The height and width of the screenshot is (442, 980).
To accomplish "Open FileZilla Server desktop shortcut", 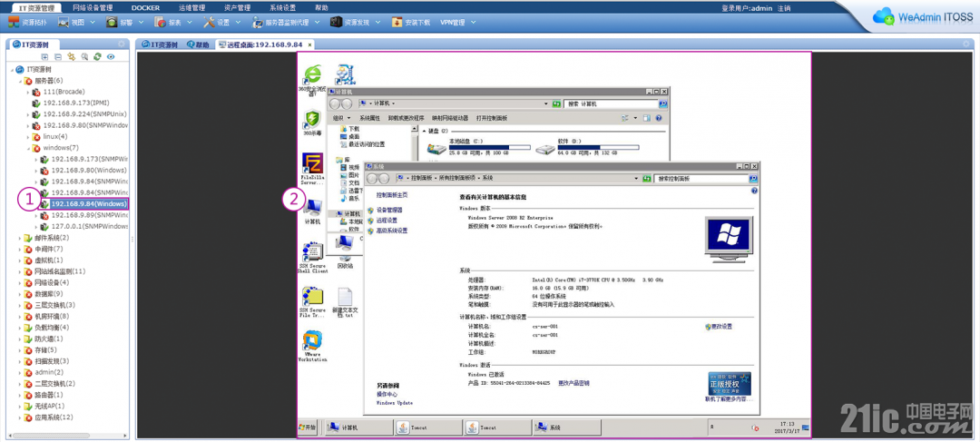I will pos(312,168).
